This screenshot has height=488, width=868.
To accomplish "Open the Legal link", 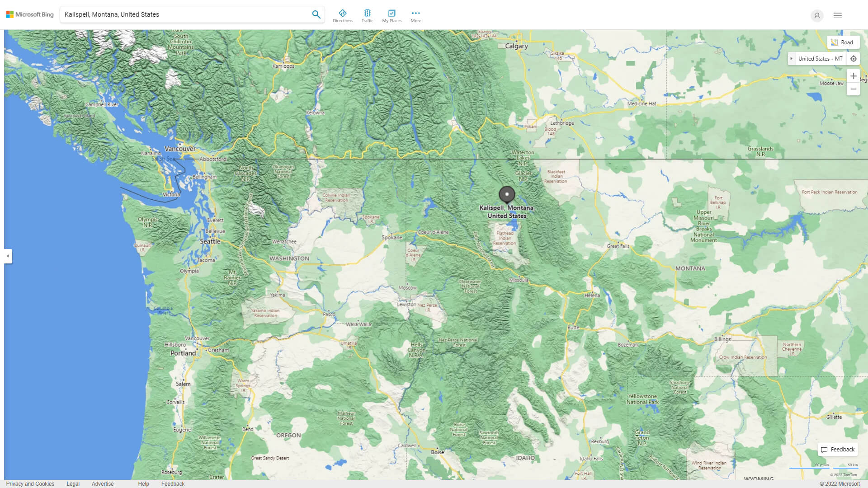I will click(73, 483).
